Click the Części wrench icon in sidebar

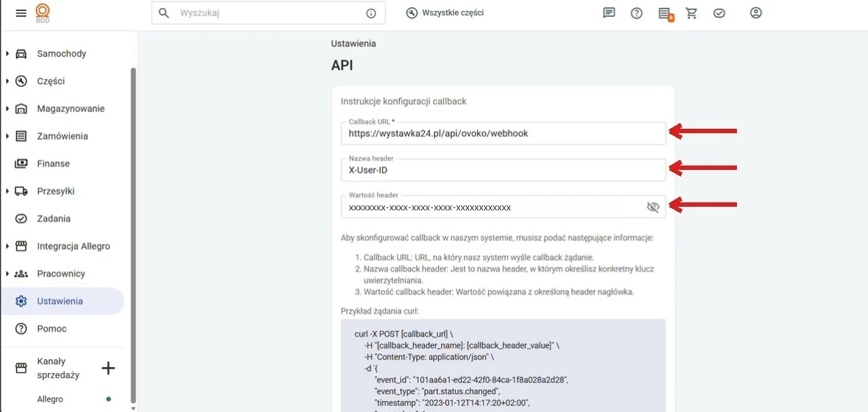click(x=21, y=81)
